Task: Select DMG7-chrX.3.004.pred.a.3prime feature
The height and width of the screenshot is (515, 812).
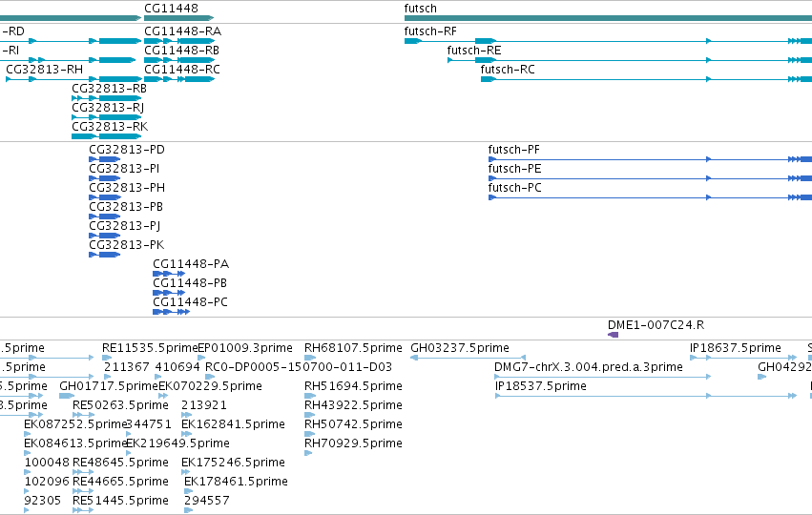Action: 589,367
